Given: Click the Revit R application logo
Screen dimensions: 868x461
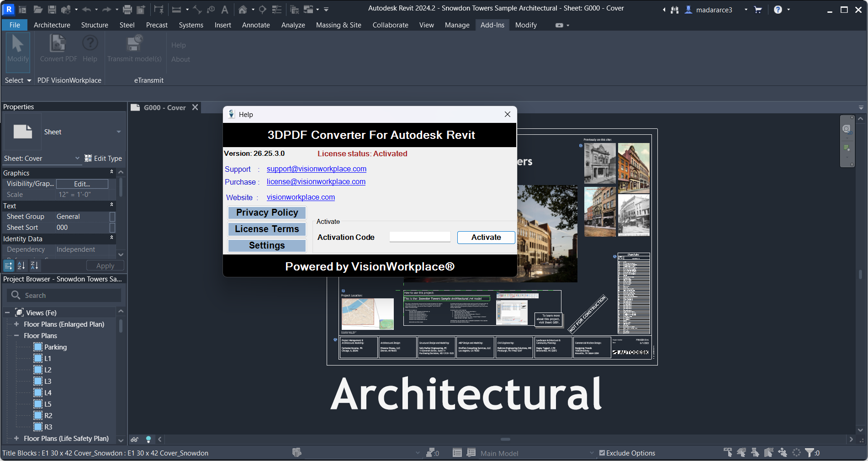Looking at the screenshot, I should (8, 9).
